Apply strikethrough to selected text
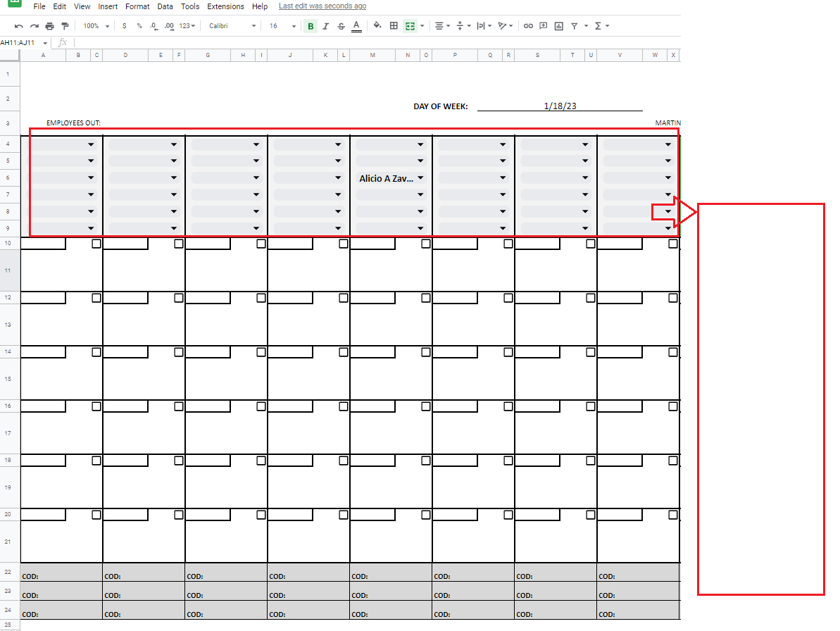The image size is (840, 631). click(x=341, y=25)
